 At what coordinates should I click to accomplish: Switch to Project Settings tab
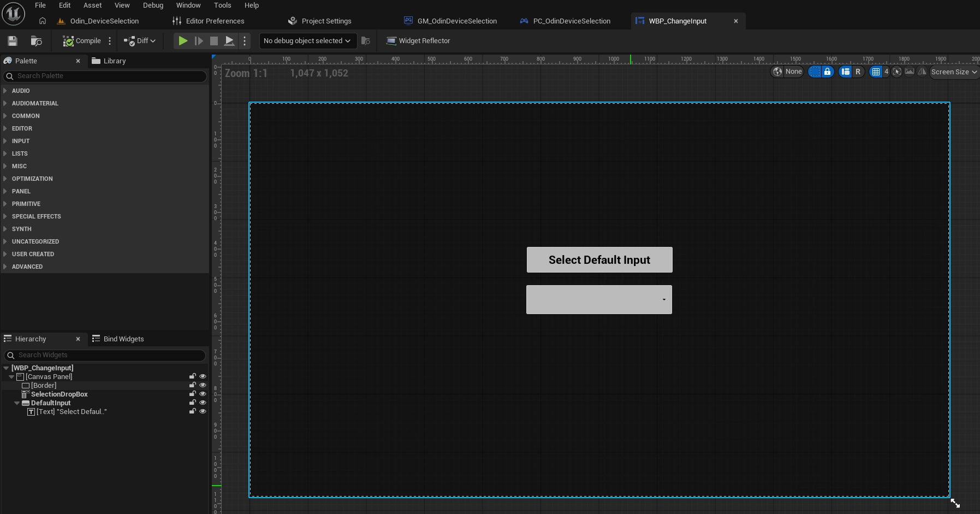coord(320,21)
